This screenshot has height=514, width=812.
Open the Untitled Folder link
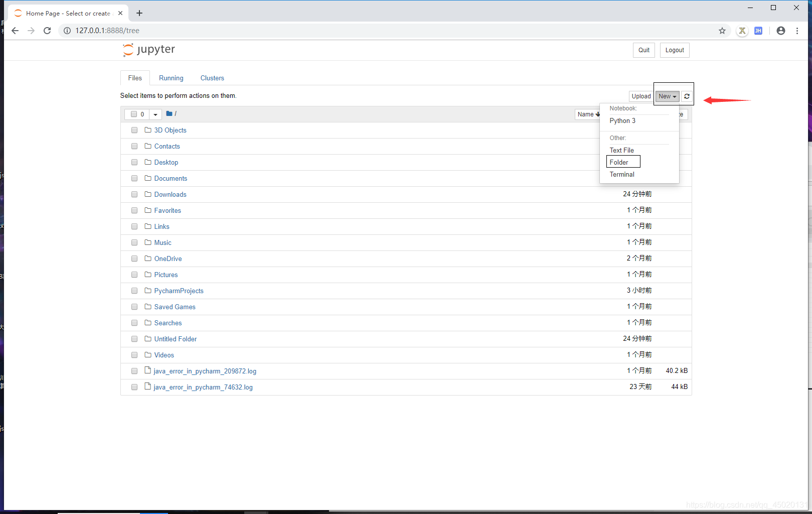click(x=175, y=339)
